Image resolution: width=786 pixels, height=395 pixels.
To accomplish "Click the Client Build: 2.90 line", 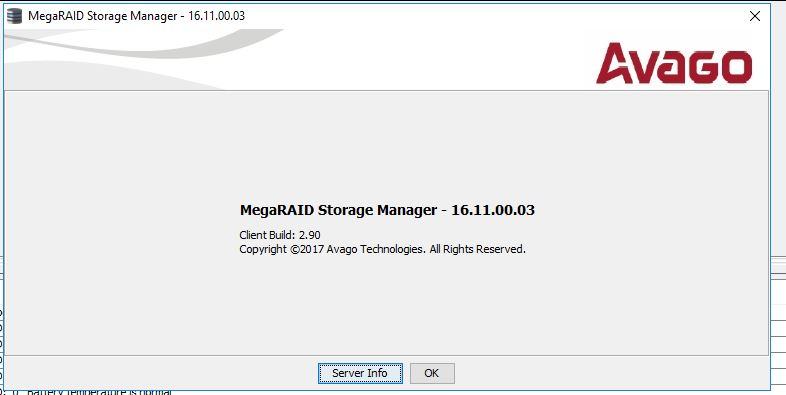I will click(280, 235).
